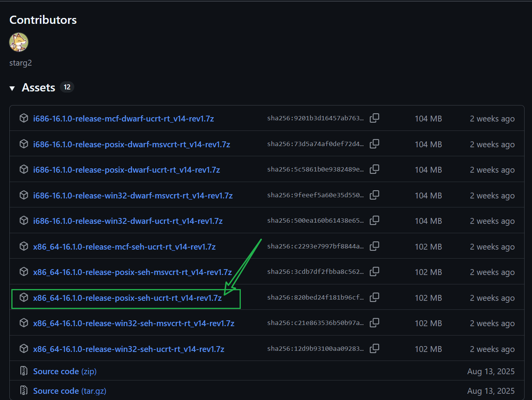Click package icon of x86_64 posix-seh-msvcrt asset

[24, 271]
